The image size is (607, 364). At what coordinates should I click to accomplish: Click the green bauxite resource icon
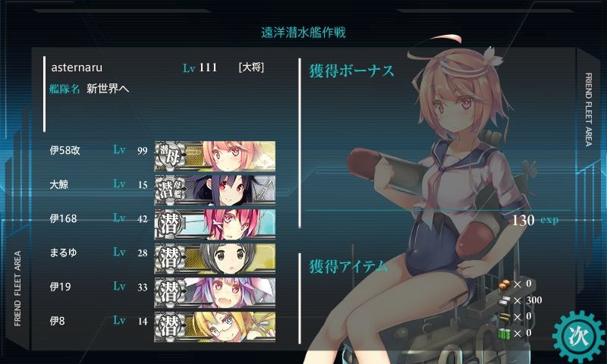(x=504, y=333)
